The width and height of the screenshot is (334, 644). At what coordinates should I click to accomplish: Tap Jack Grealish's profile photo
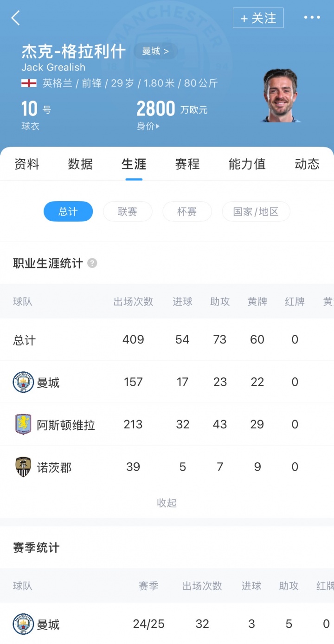pyautogui.click(x=281, y=96)
